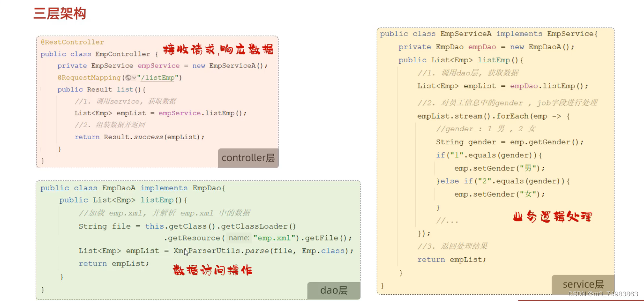Click the comment "//2. 组装数据并返回"

pyautogui.click(x=110, y=125)
